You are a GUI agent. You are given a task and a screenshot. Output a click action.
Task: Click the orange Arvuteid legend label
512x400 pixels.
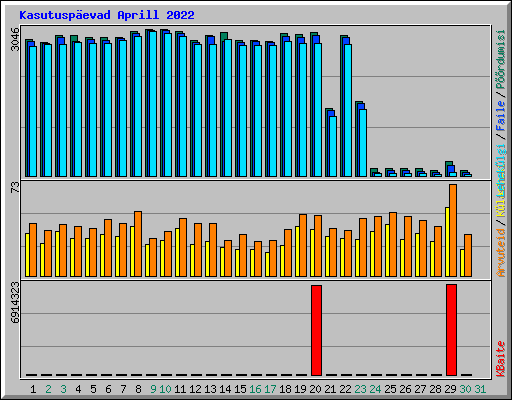[x=501, y=252]
